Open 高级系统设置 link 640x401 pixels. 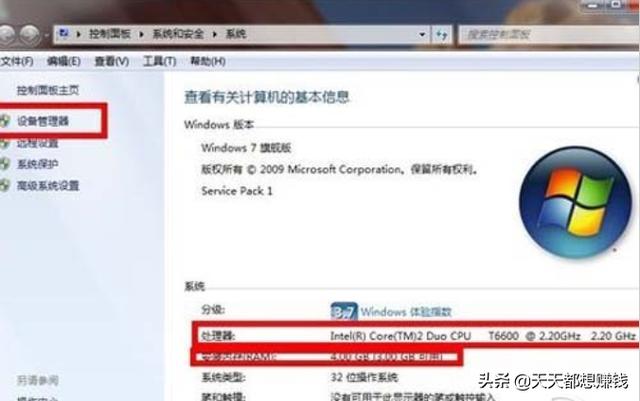(x=48, y=186)
